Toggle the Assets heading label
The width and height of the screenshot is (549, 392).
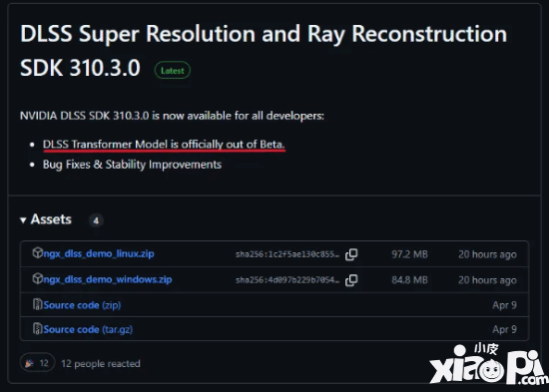[x=51, y=219]
